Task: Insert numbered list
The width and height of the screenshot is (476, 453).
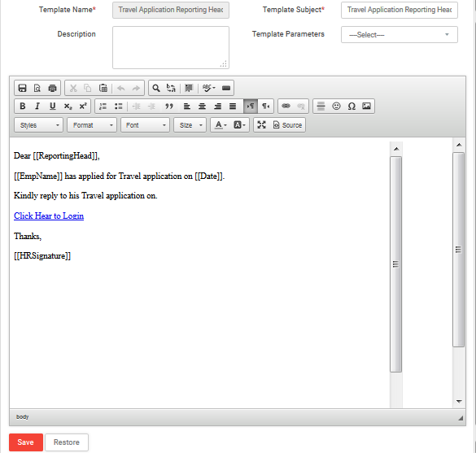Action: [103, 107]
